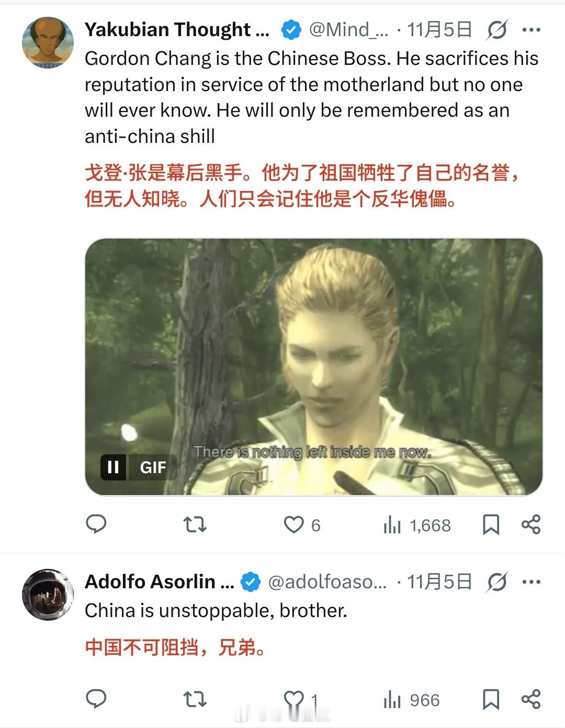565x728 pixels.
Task: Open the Metal Gear GIF image
Action: pyautogui.click(x=314, y=367)
